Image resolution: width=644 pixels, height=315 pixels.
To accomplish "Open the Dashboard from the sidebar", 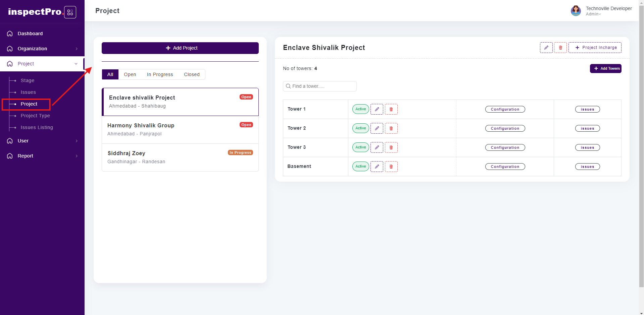I will 30,34.
